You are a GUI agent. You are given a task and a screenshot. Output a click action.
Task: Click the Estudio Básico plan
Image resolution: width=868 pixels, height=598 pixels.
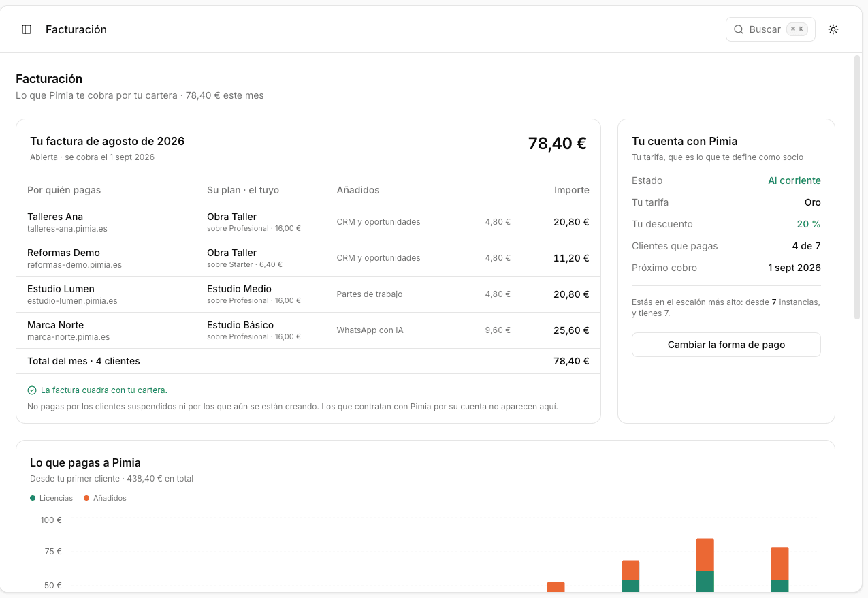click(240, 325)
